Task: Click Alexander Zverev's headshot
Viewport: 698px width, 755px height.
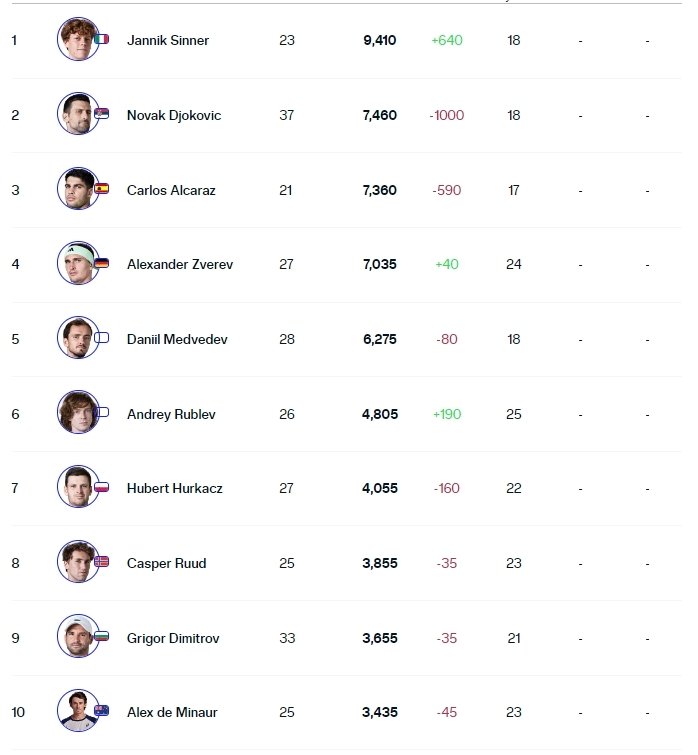Action: tap(77, 264)
